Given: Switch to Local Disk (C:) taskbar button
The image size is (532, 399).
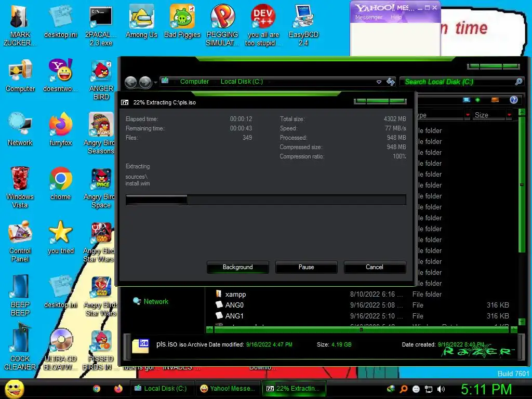Looking at the screenshot, I should click(162, 389).
